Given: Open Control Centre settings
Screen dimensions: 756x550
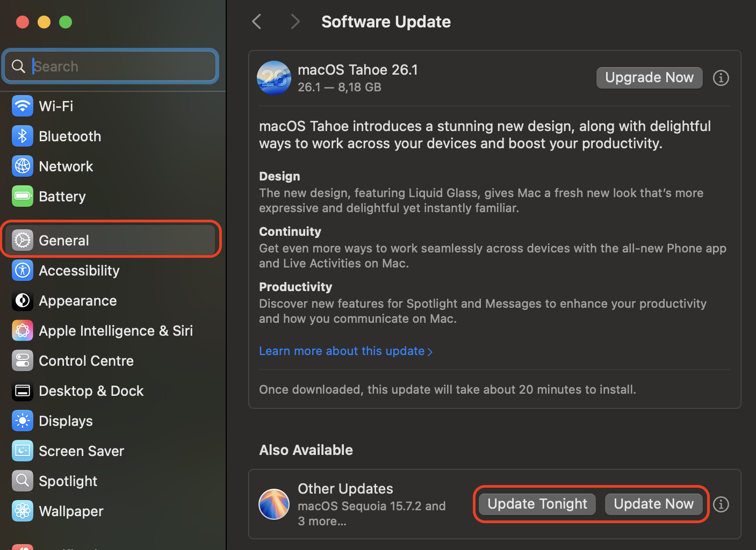Looking at the screenshot, I should (x=86, y=360).
